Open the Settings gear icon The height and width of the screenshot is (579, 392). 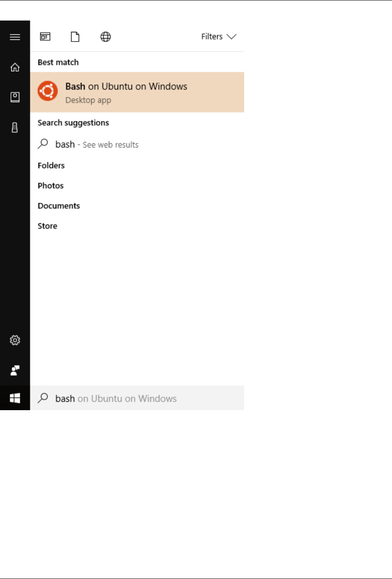(15, 340)
